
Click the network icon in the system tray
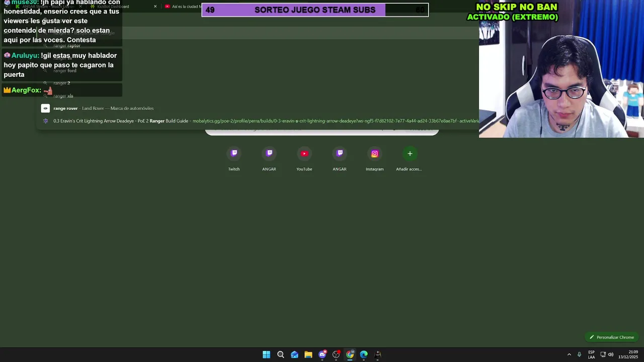coord(603,354)
